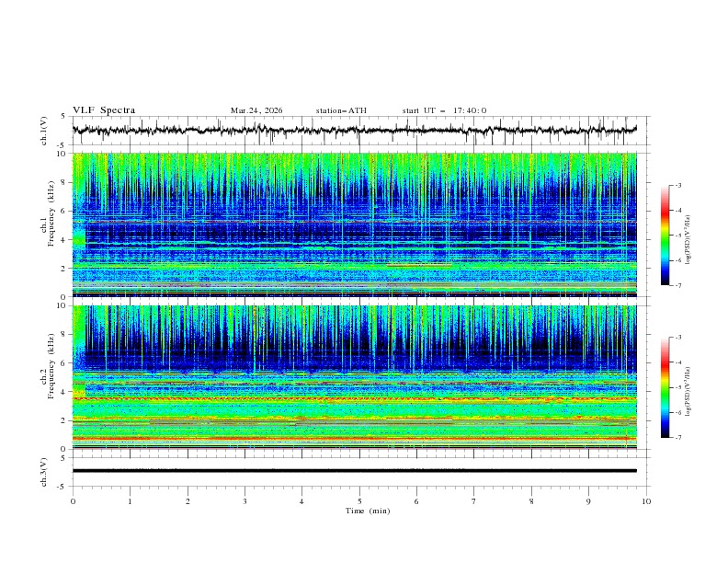Image resolution: width=728 pixels, height=563 pixels.
Task: Click the ch.1 'Frequency (kHz)' axis label
Action: tap(51, 213)
